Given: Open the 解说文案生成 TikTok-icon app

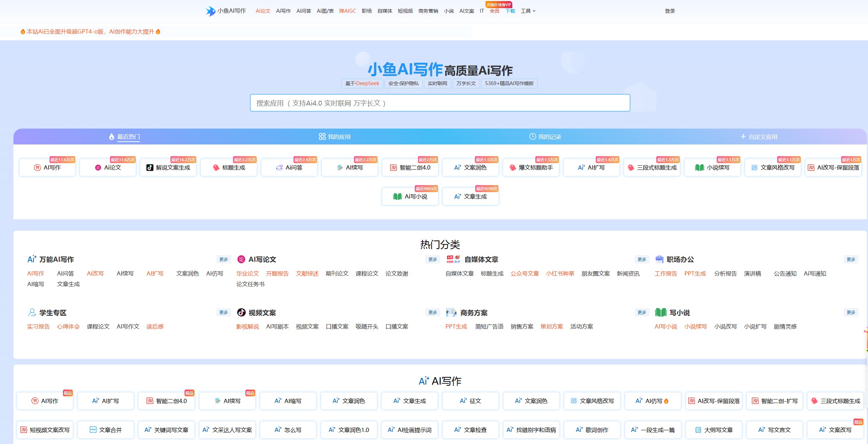Looking at the screenshot, I should (168, 167).
